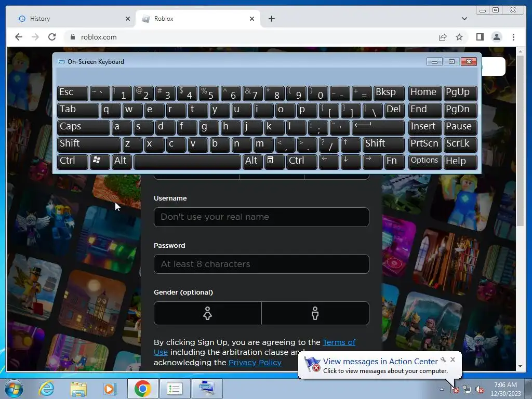Minimize the On-Screen Keyboard window
The image size is (532, 399).
coord(434,61)
